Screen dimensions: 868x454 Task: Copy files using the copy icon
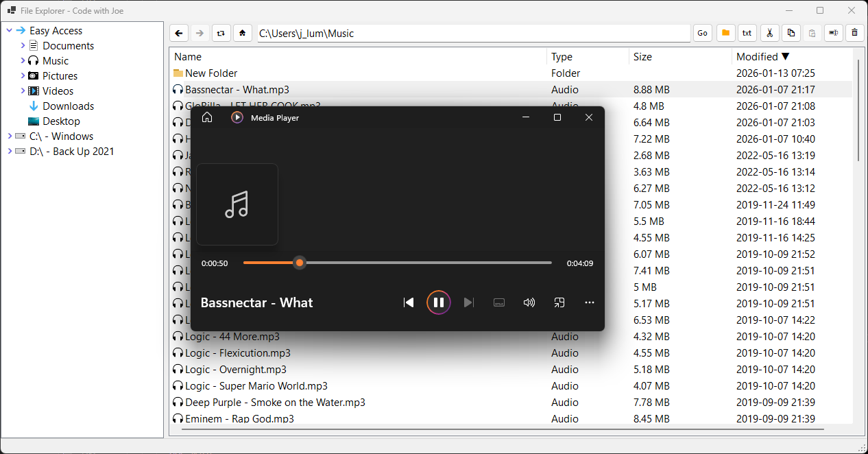[791, 32]
